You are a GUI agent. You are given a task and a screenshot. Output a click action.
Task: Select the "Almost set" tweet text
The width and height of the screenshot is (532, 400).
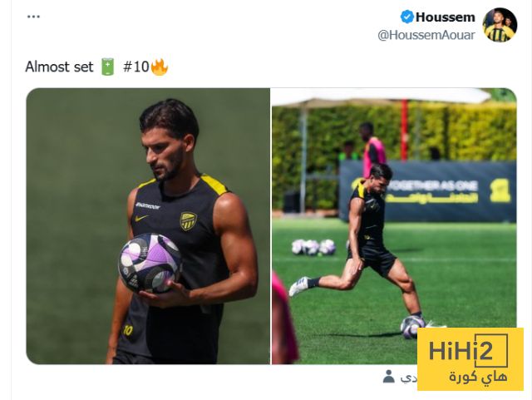pos(59,67)
